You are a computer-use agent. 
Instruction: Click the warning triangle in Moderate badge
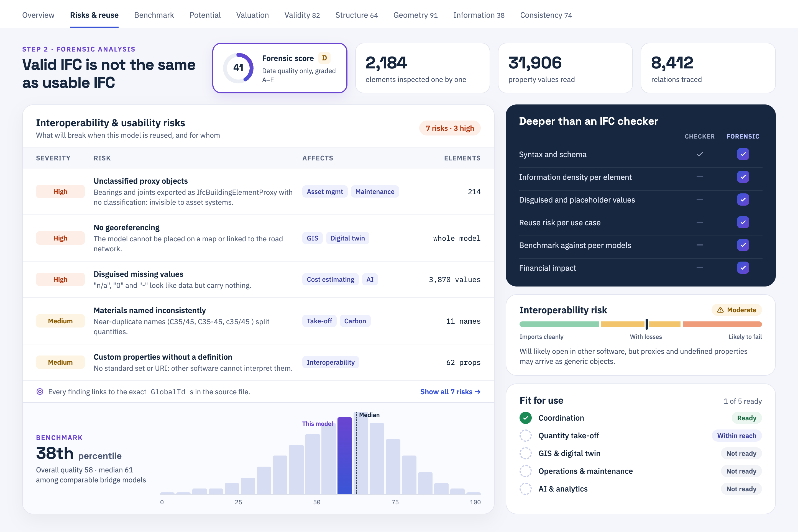tap(720, 310)
